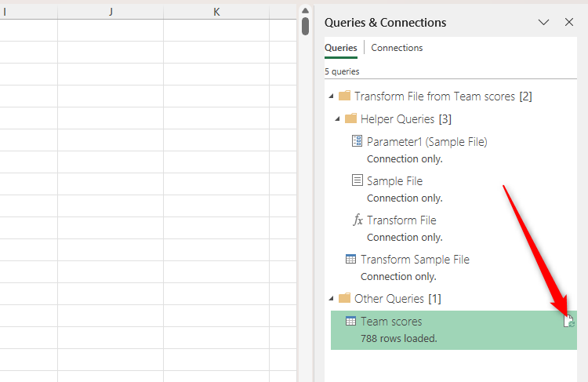Select the Queries tab
This screenshot has width=588, height=382.
[340, 48]
